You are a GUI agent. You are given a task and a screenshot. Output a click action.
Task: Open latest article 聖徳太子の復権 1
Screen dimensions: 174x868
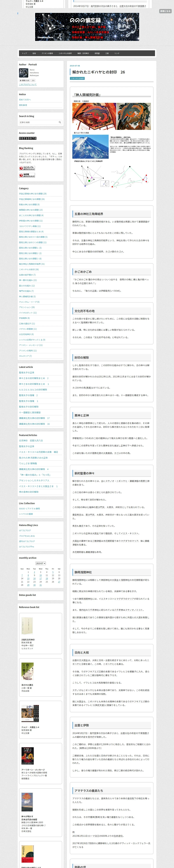pyautogui.click(x=29, y=401)
